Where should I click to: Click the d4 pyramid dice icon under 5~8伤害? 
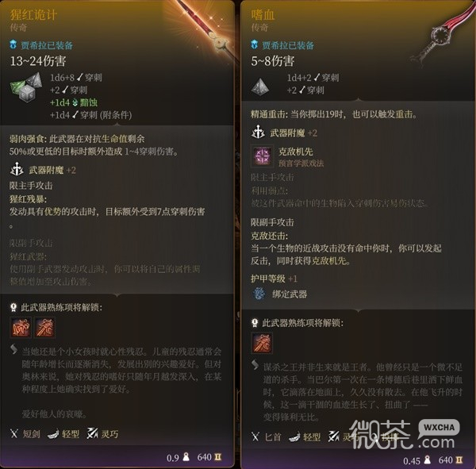click(x=260, y=86)
